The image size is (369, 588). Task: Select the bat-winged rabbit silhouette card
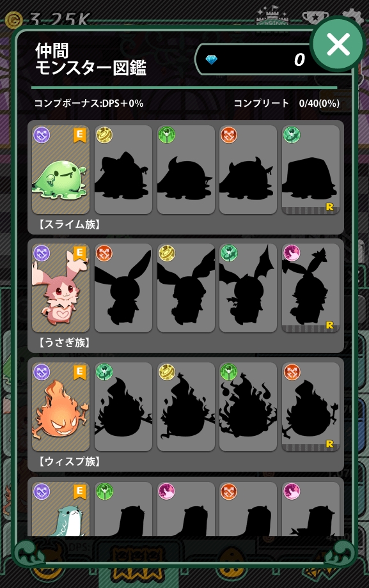(248, 288)
